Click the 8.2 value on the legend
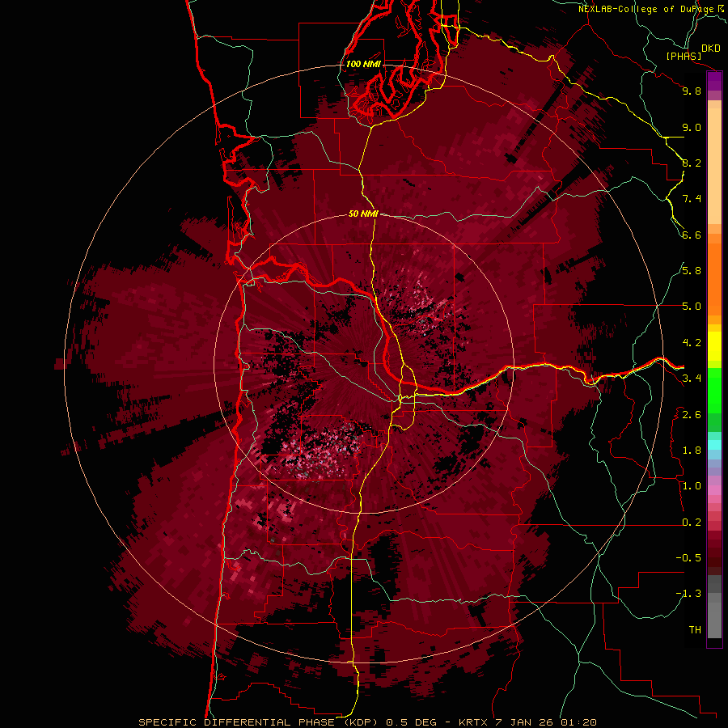 (x=692, y=163)
